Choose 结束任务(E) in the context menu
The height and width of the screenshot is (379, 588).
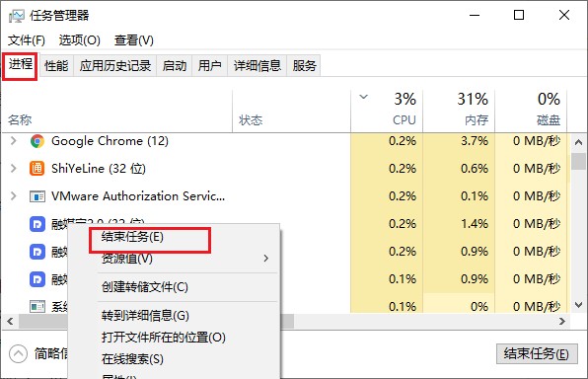pyautogui.click(x=132, y=237)
